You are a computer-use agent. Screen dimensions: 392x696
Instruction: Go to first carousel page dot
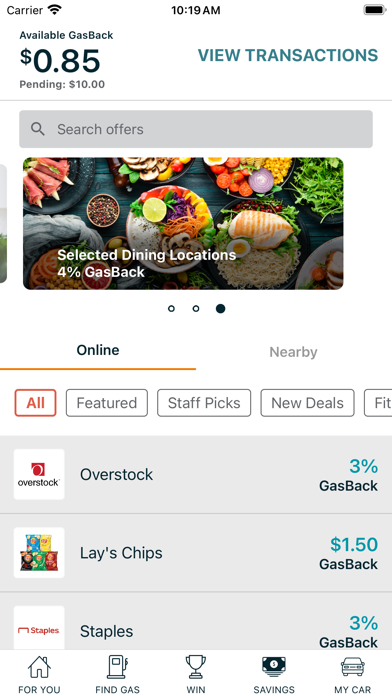171,308
